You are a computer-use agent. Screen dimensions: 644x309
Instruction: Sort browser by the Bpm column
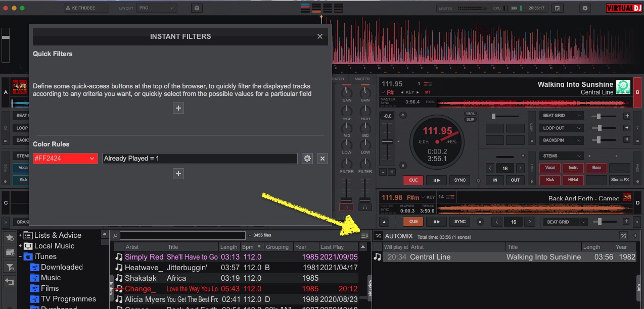point(252,247)
